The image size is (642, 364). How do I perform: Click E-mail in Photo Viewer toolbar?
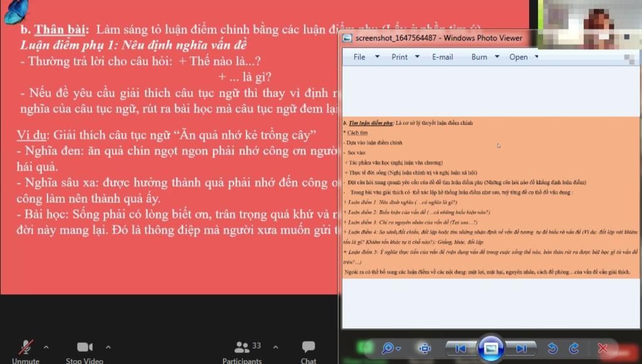[x=443, y=57]
